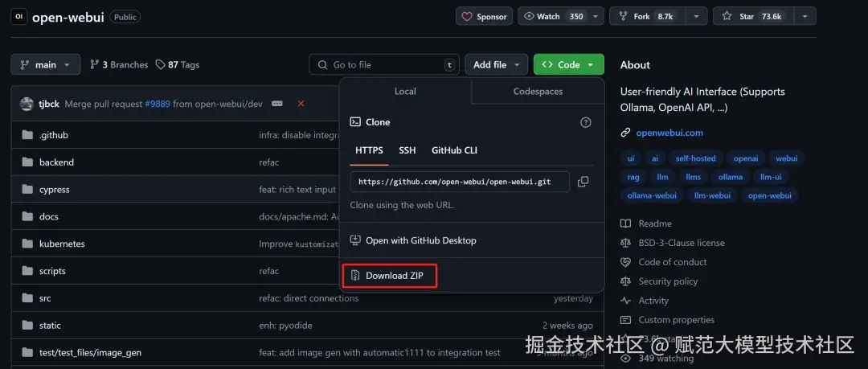Click the license scales icon
This screenshot has height=369, width=868.
point(625,243)
